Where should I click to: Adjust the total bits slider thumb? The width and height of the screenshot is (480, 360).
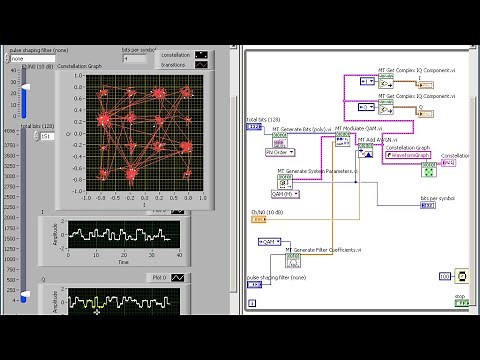click(25, 294)
